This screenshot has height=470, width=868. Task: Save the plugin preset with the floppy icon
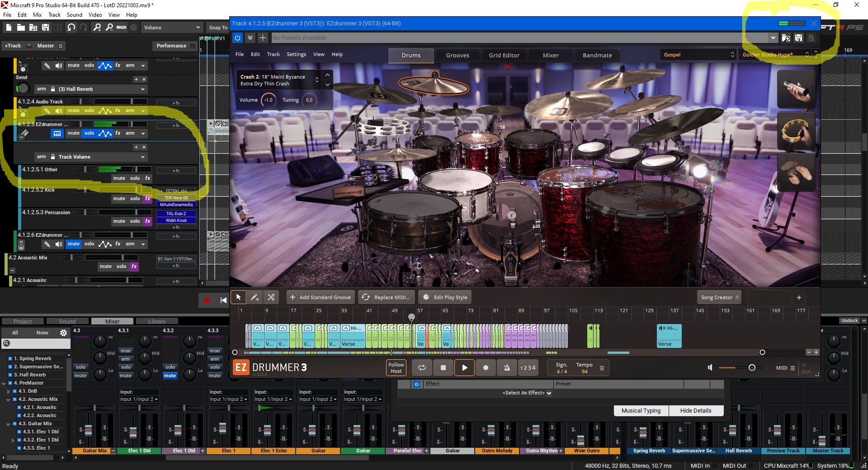[798, 38]
